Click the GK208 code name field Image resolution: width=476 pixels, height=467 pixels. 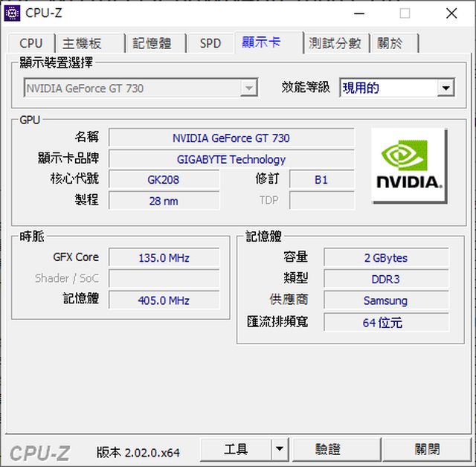(164, 179)
